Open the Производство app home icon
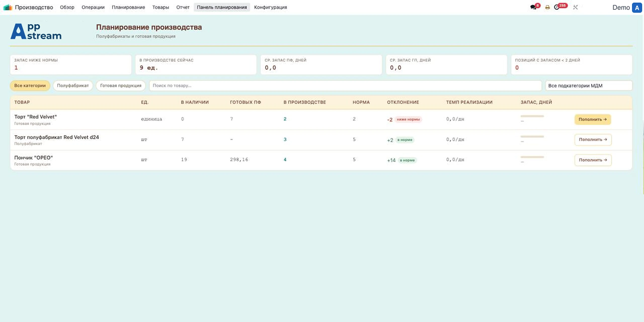Screen dimensions: 644x322 pos(8,7)
